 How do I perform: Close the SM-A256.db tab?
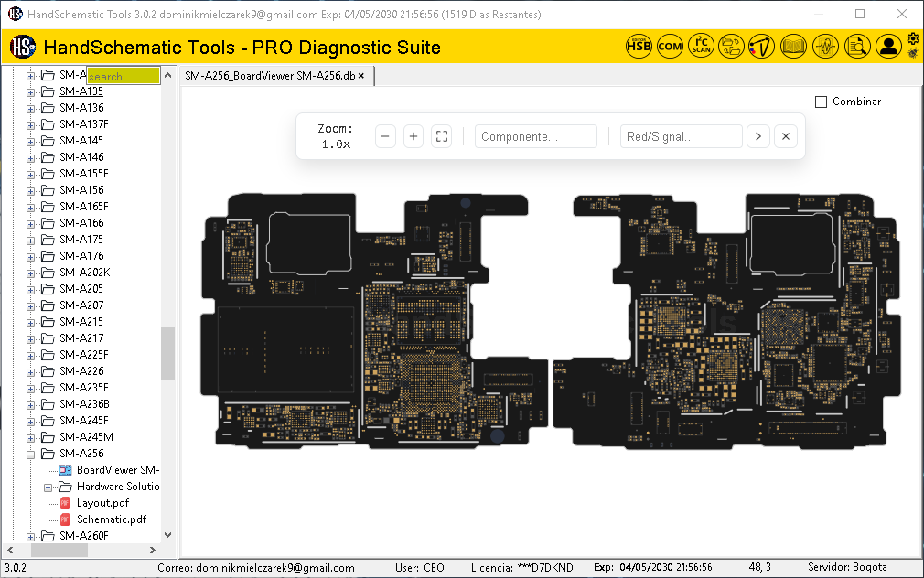(x=361, y=76)
